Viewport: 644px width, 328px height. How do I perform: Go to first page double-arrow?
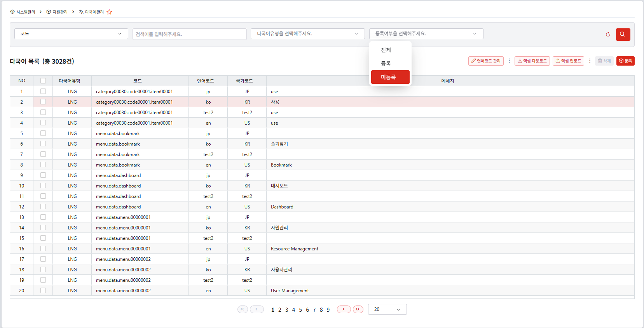click(243, 309)
